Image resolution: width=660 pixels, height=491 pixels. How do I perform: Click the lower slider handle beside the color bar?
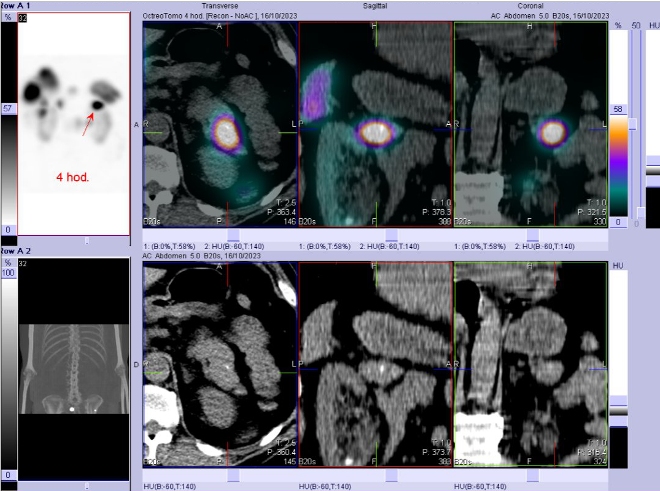coord(641,212)
